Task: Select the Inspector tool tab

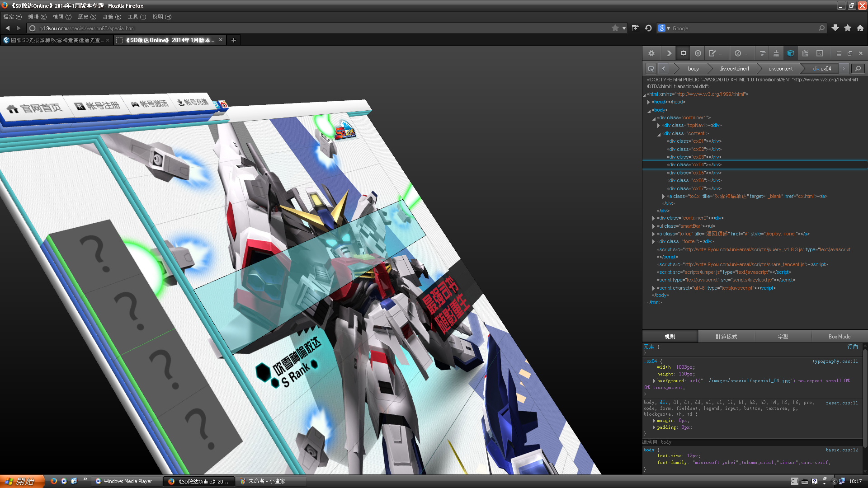Action: (683, 53)
